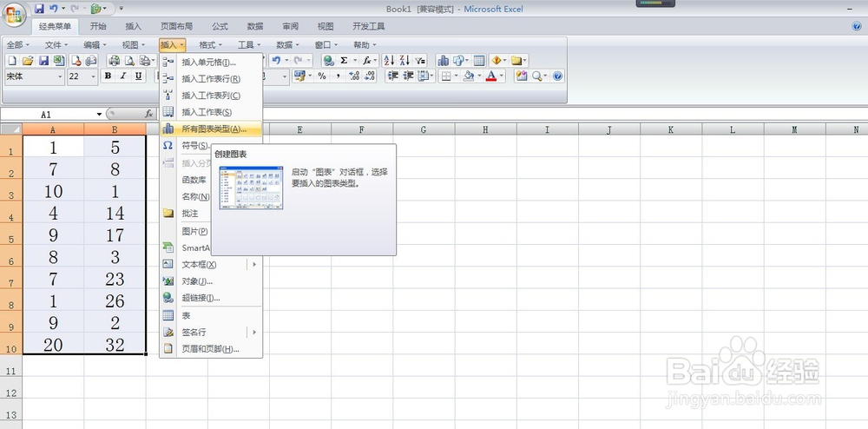The height and width of the screenshot is (429, 868).
Task: Click the chart icon in the toolbar
Action: pos(443,61)
